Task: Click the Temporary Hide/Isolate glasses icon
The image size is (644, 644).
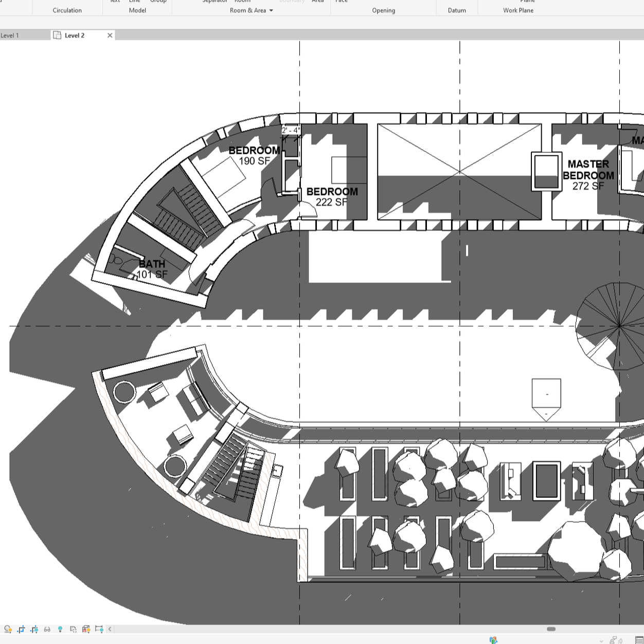Action: tap(47, 629)
